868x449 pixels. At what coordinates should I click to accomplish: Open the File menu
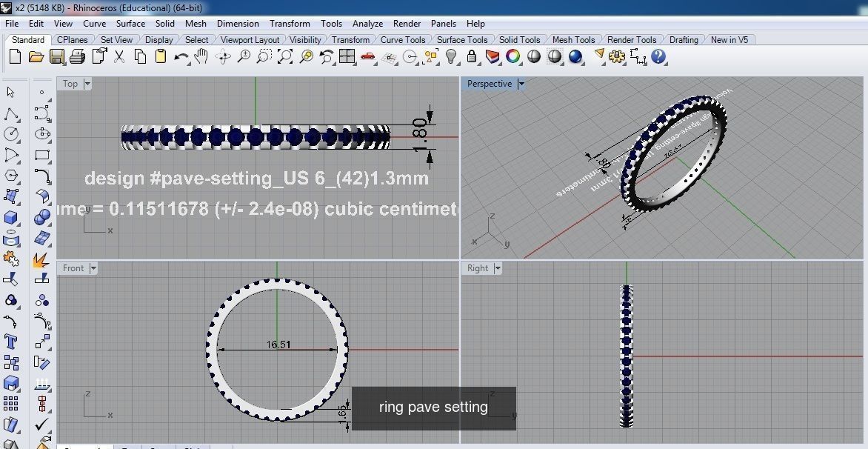coord(12,23)
